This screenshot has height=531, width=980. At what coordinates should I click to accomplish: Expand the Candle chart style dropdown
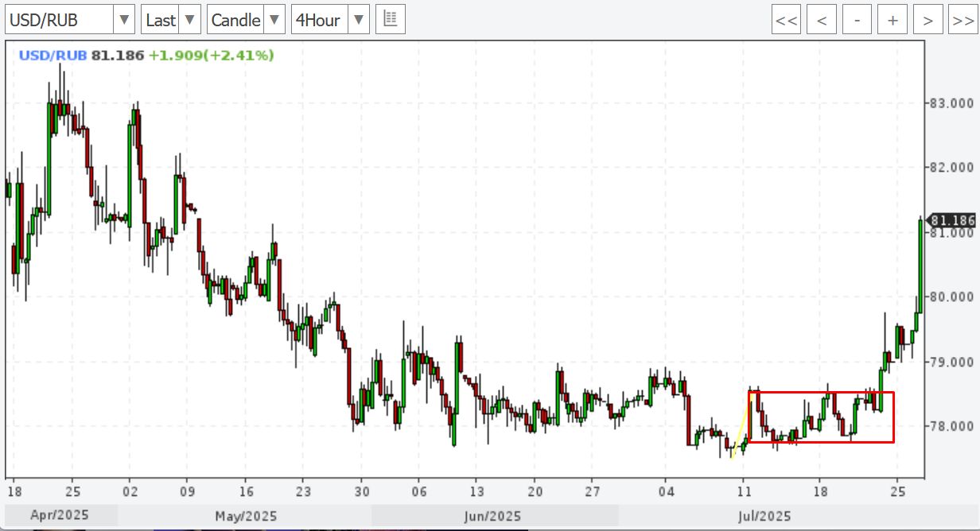click(246, 20)
